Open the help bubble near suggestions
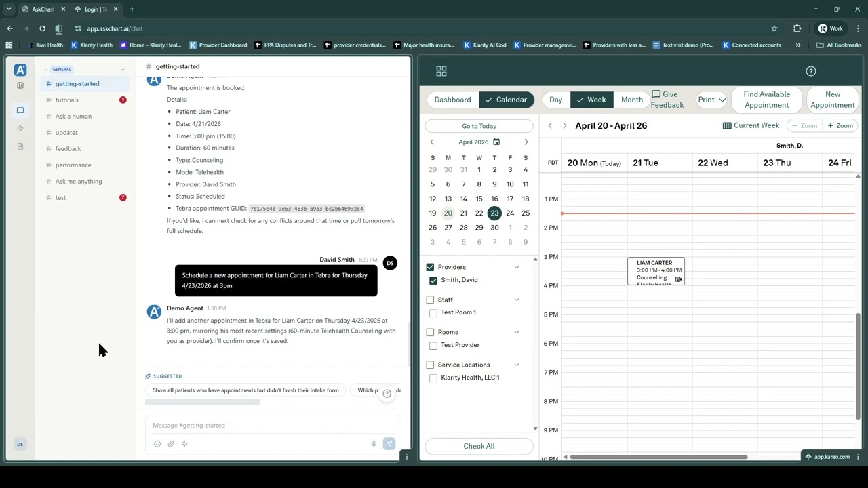This screenshot has height=488, width=868. click(387, 393)
